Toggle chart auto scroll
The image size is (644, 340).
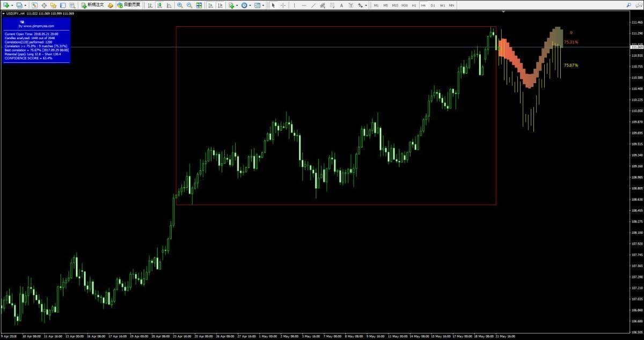[x=210, y=5]
